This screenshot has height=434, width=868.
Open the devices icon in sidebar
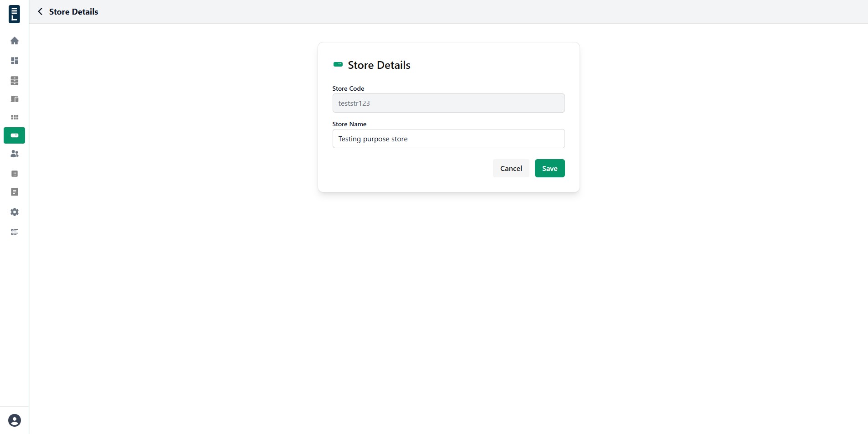15,99
